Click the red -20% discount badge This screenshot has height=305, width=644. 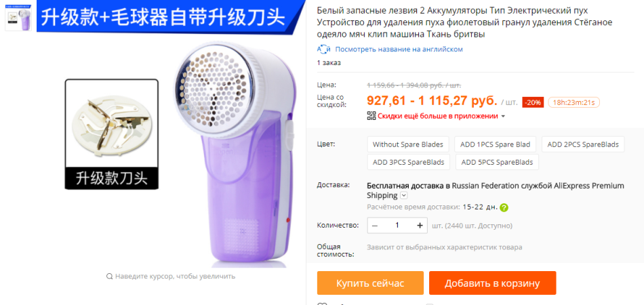(x=533, y=102)
